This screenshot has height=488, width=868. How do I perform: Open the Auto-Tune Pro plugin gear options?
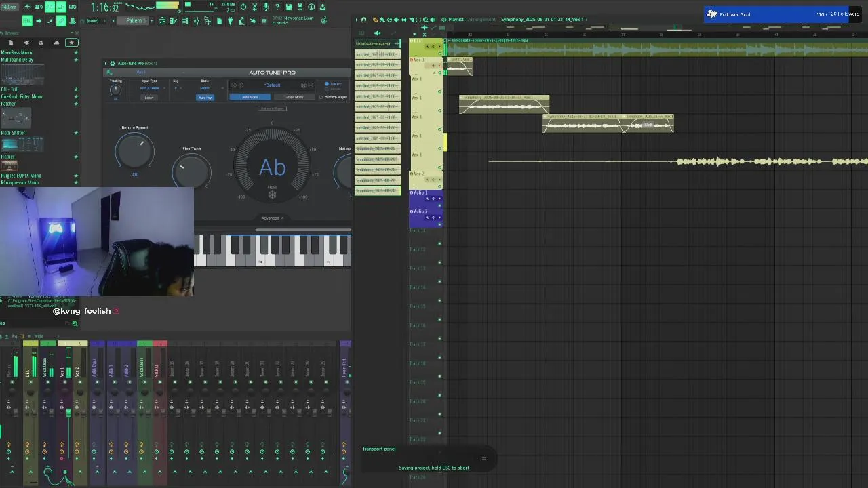[113, 64]
